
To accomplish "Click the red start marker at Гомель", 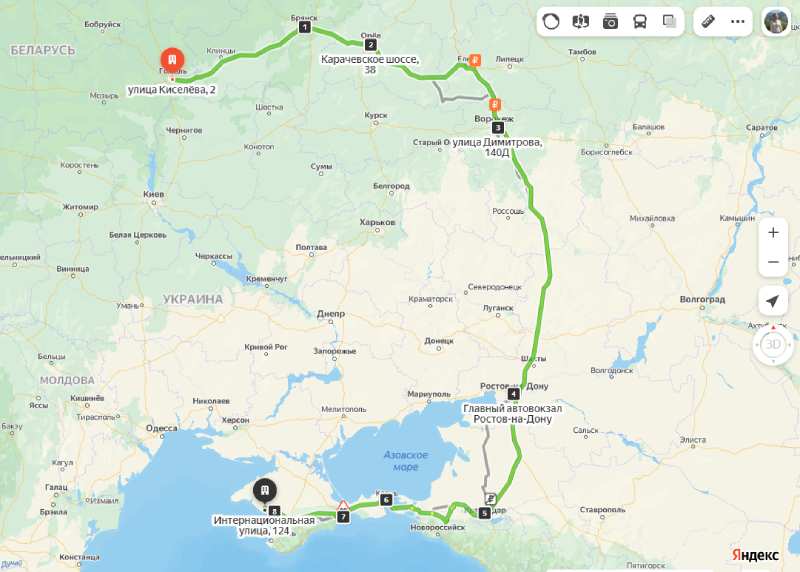I will click(x=172, y=62).
